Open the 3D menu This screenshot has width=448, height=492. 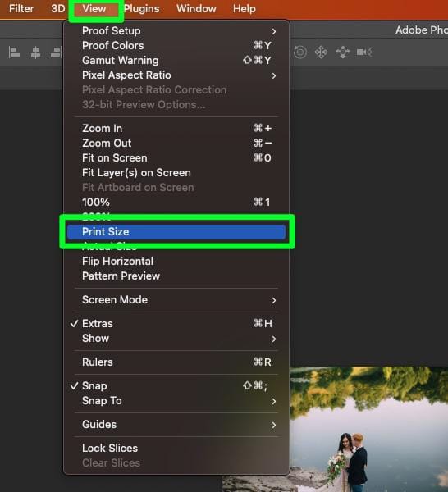coord(57,8)
